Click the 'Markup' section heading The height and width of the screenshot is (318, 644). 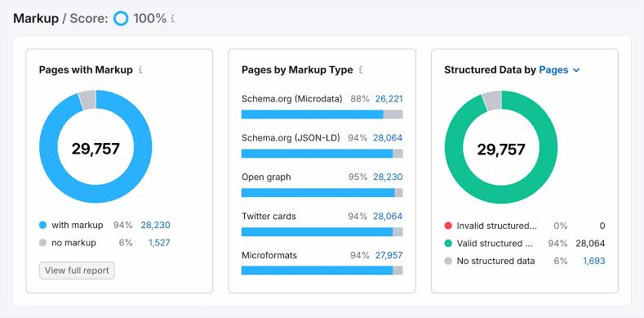[x=36, y=19]
